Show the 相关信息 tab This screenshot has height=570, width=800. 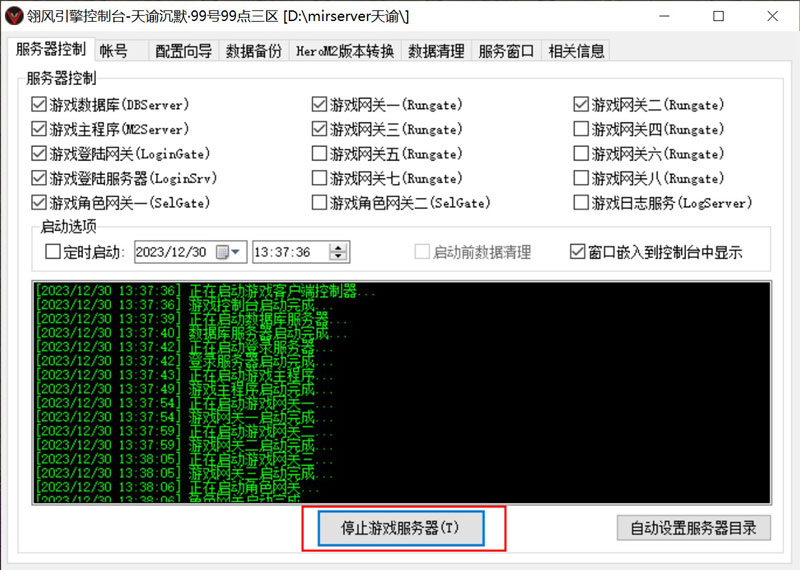coord(576,51)
